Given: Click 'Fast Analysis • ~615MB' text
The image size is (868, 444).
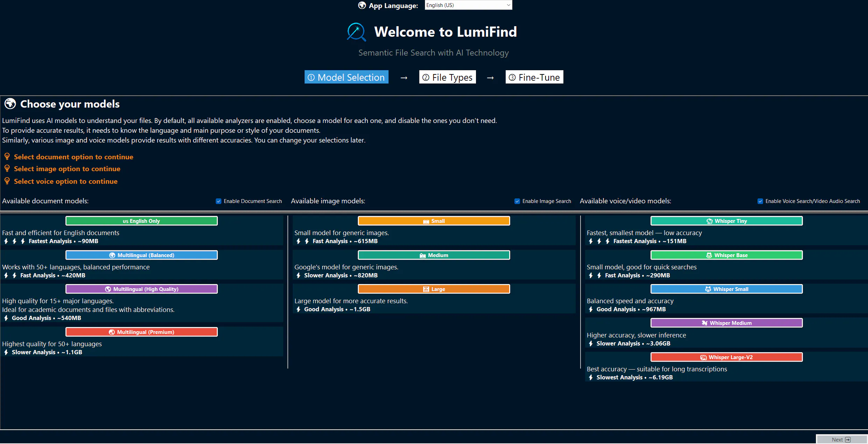Looking at the screenshot, I should 345,241.
